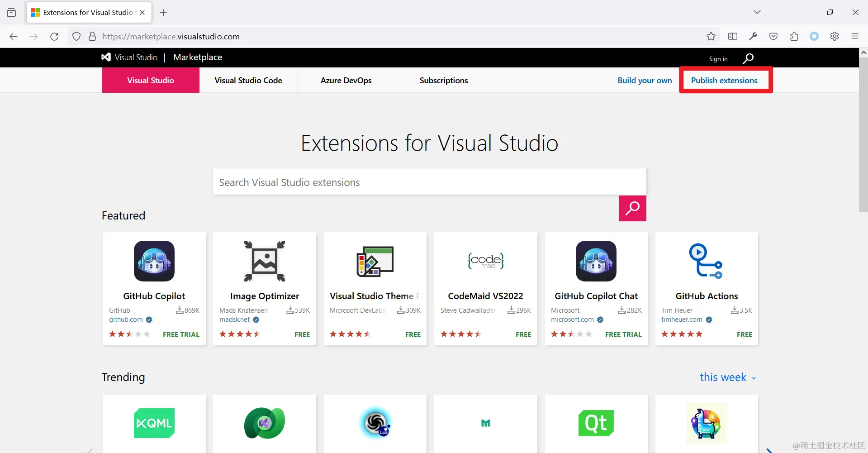Click the shield tracking protection icon
Screen dimensions: 868x453
76,37
